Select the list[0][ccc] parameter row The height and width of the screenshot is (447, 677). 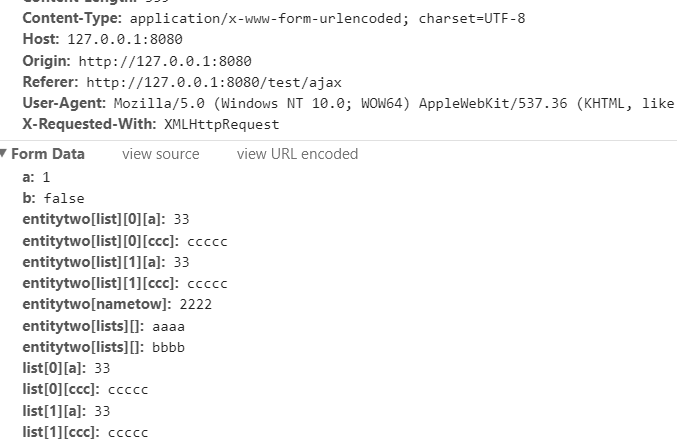[85, 390]
